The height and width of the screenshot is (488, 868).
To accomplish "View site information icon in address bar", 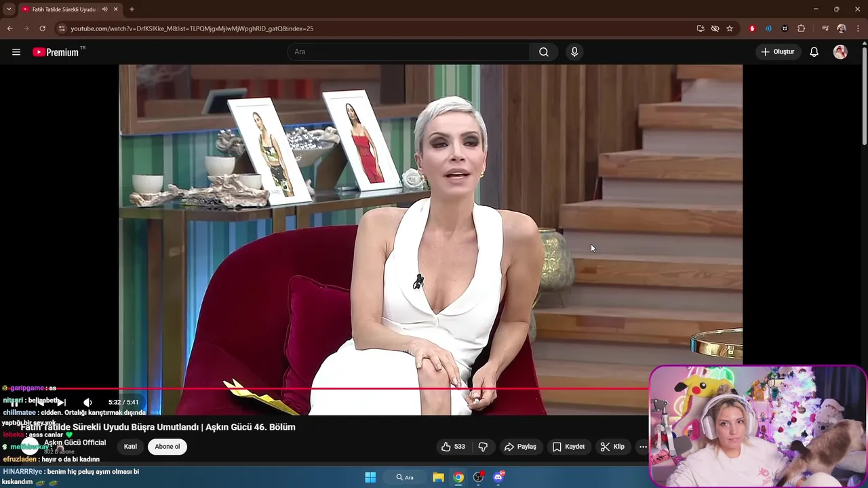I will click(x=62, y=28).
